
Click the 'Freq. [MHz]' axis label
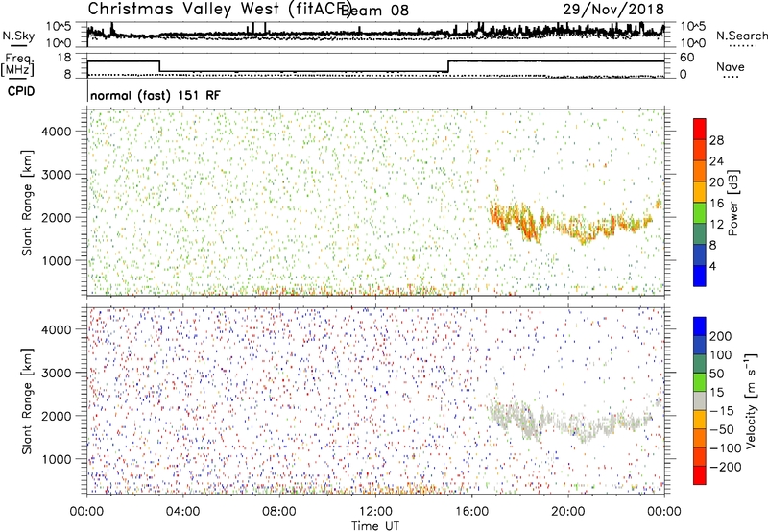tap(17, 64)
